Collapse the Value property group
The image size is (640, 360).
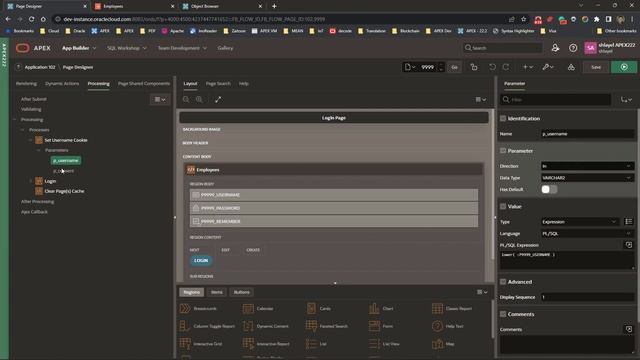[503, 207]
